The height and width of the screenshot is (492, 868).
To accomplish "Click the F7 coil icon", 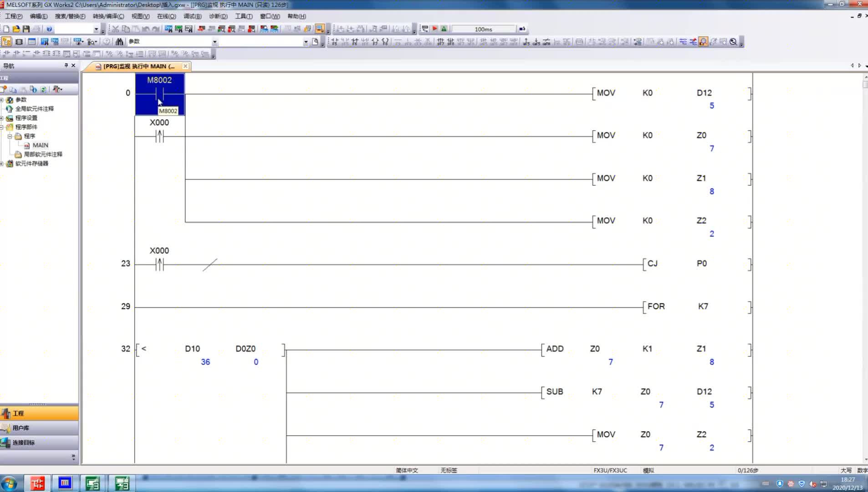I will click(375, 41).
